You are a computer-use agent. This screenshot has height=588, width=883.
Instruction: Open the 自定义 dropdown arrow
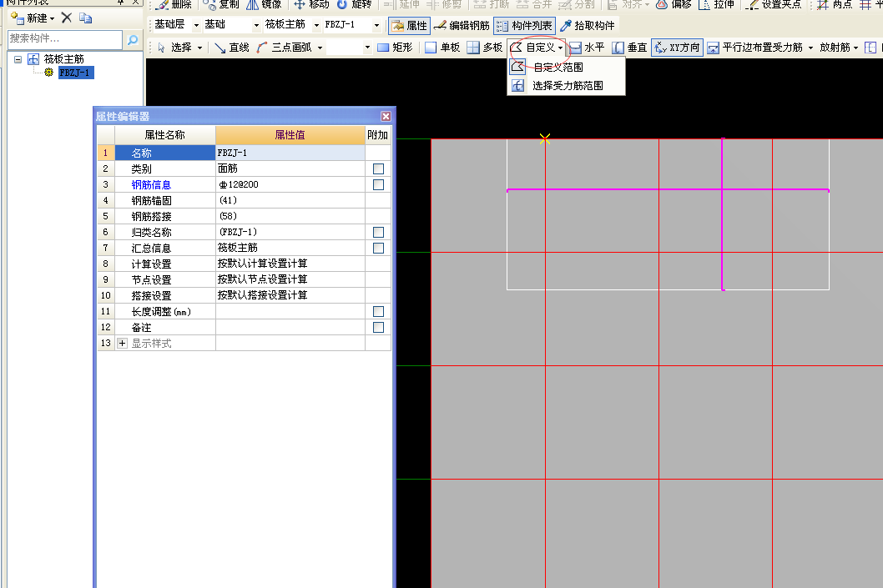tap(560, 48)
